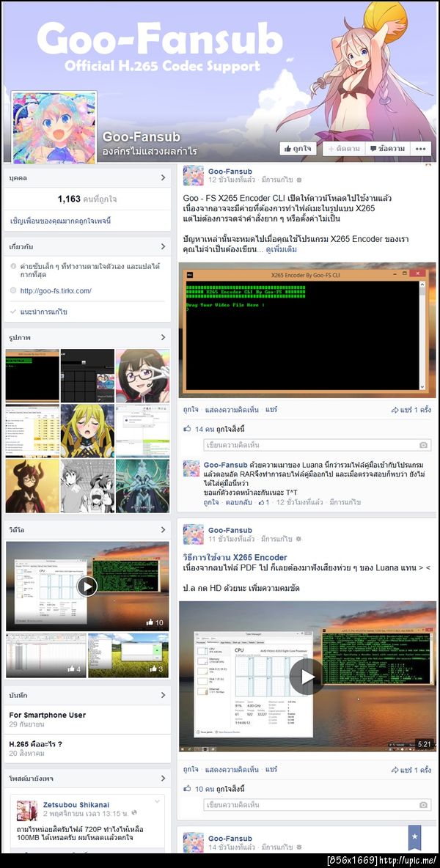Open Zetsubou Shikanai's profile name

tap(76, 804)
